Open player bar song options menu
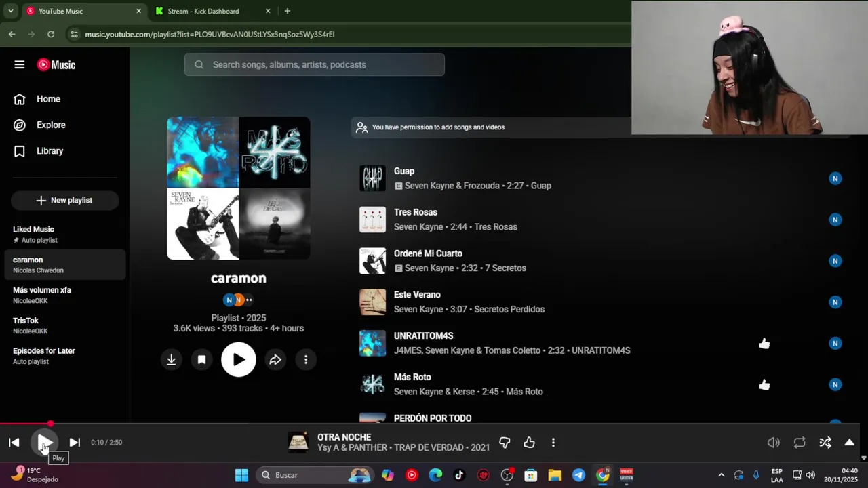The height and width of the screenshot is (488, 868). tap(553, 443)
